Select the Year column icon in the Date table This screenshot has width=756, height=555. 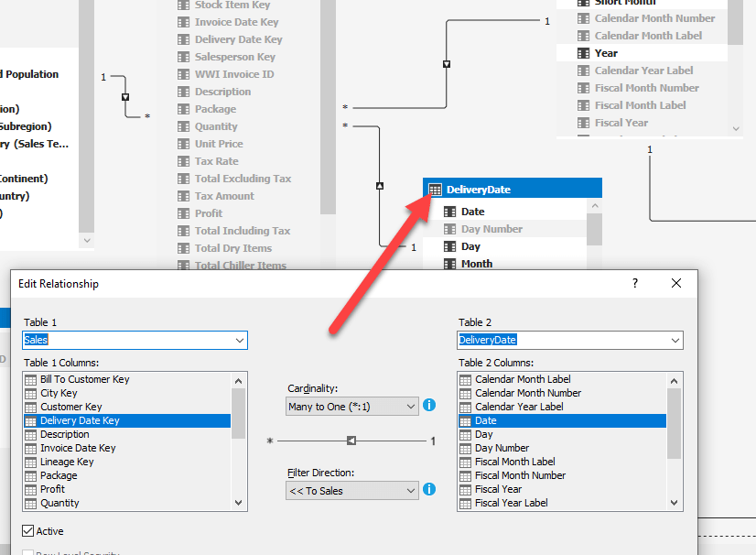583,53
